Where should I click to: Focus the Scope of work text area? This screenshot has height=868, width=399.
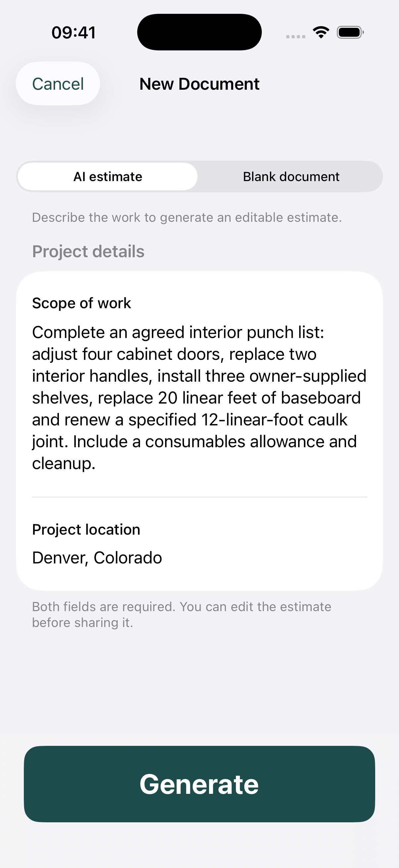pyautogui.click(x=199, y=398)
